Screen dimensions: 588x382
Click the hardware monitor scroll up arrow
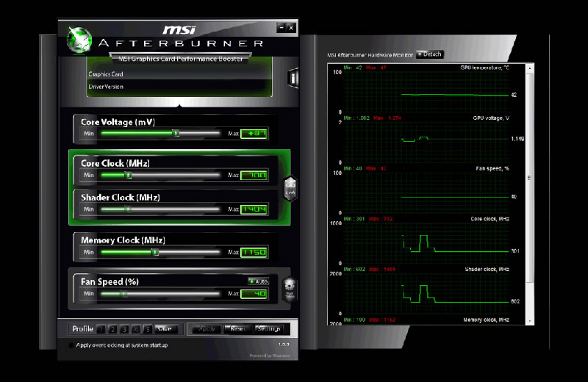point(529,68)
